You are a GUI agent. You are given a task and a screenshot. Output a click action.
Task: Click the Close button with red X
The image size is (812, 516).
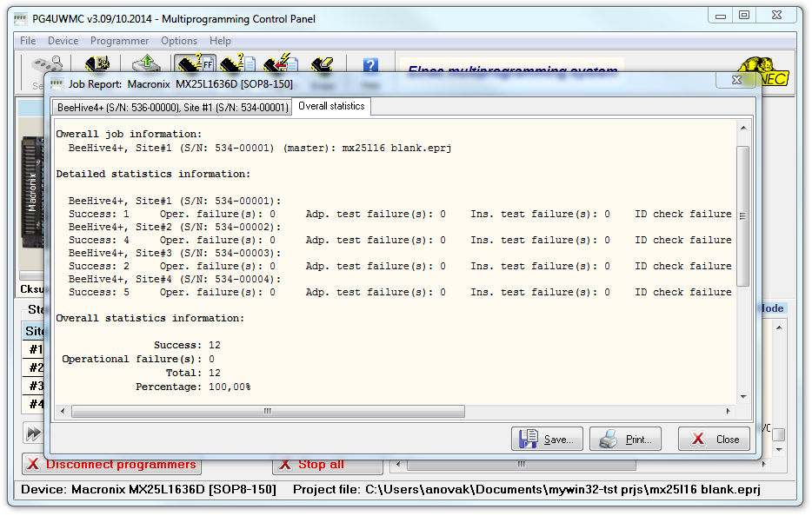pos(714,439)
